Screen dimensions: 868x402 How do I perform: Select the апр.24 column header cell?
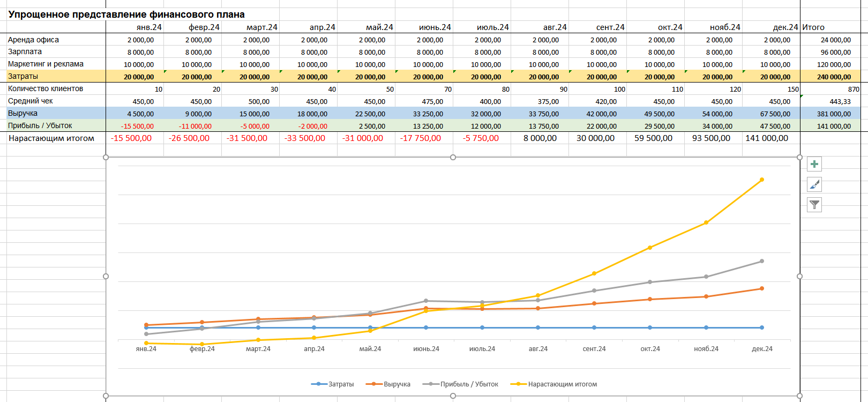(309, 27)
